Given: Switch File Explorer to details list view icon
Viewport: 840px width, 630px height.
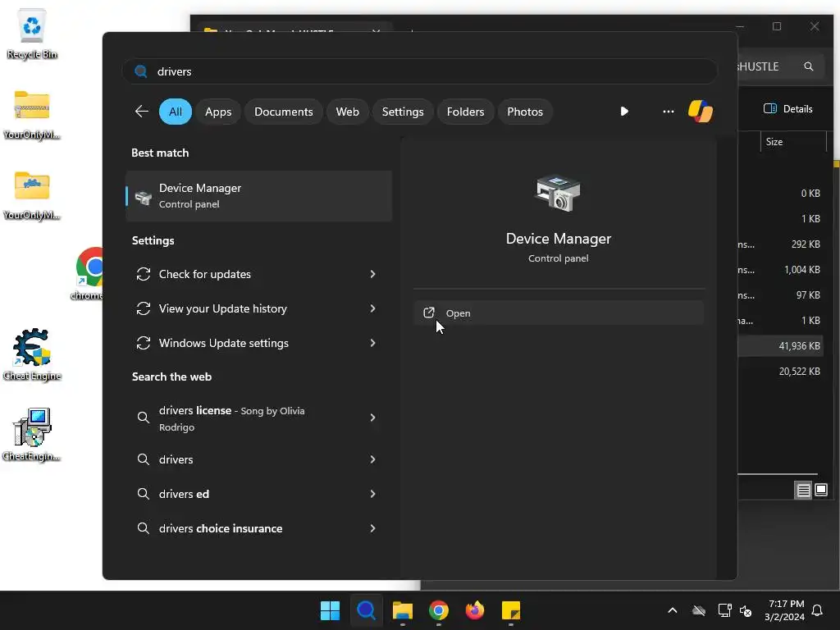Looking at the screenshot, I should 804,491.
